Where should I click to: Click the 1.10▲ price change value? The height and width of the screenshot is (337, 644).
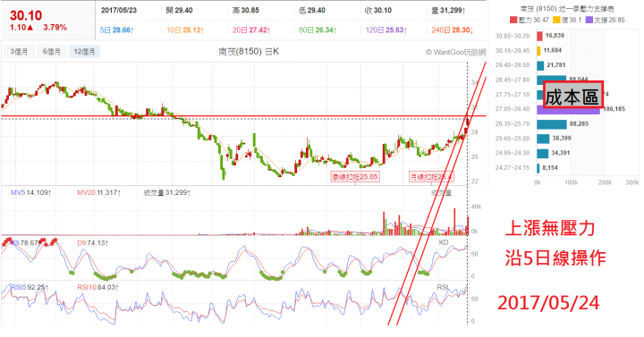pos(21,28)
